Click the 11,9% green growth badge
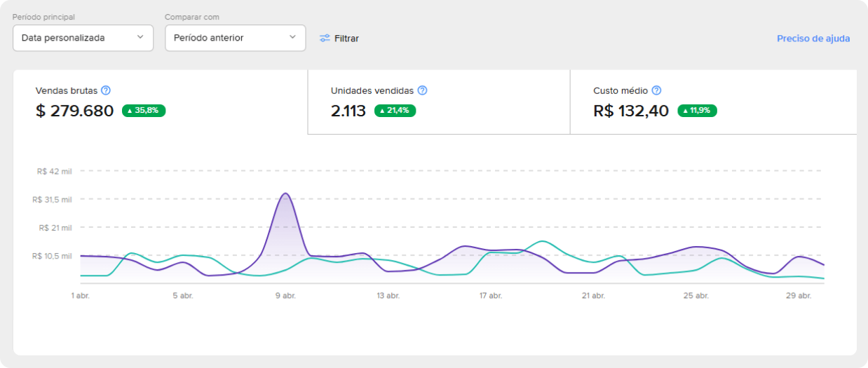This screenshot has width=868, height=368. 697,111
